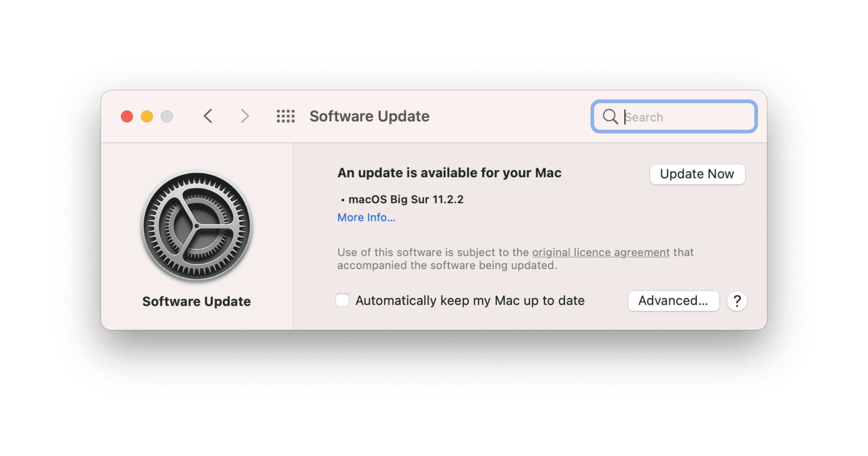
Task: Open the original licence agreement link
Action: [x=601, y=252]
